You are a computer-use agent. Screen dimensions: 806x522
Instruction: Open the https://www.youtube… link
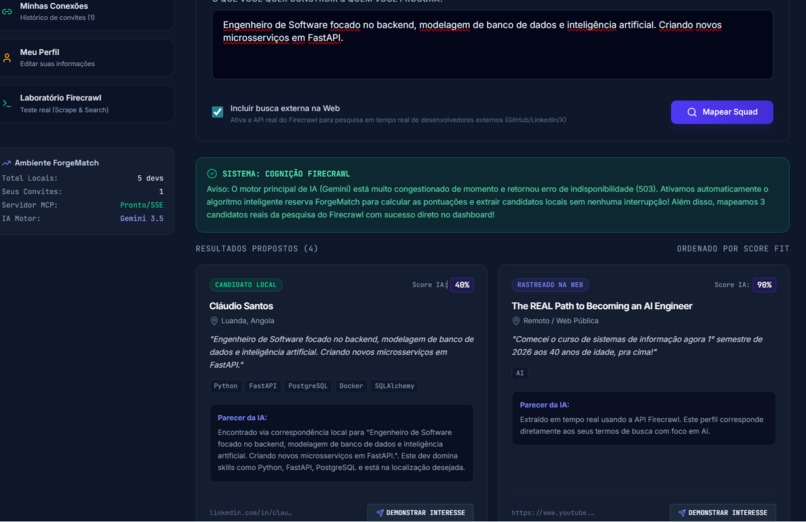point(553,513)
